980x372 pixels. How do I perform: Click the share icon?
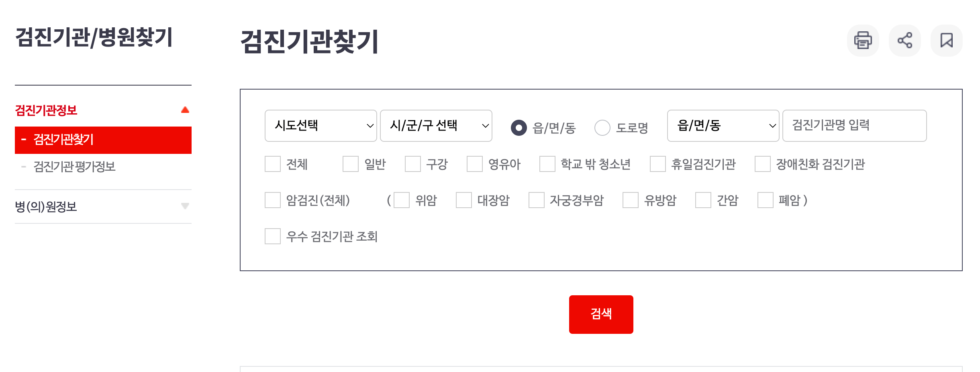click(904, 40)
